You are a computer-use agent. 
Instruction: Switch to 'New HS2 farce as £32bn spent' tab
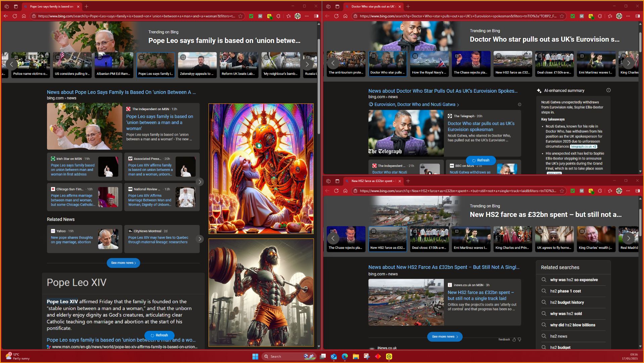pos(373,181)
